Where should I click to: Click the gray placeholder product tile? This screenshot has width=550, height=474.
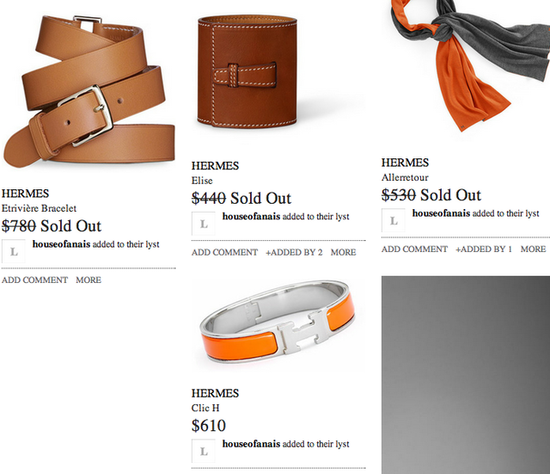tap(466, 375)
